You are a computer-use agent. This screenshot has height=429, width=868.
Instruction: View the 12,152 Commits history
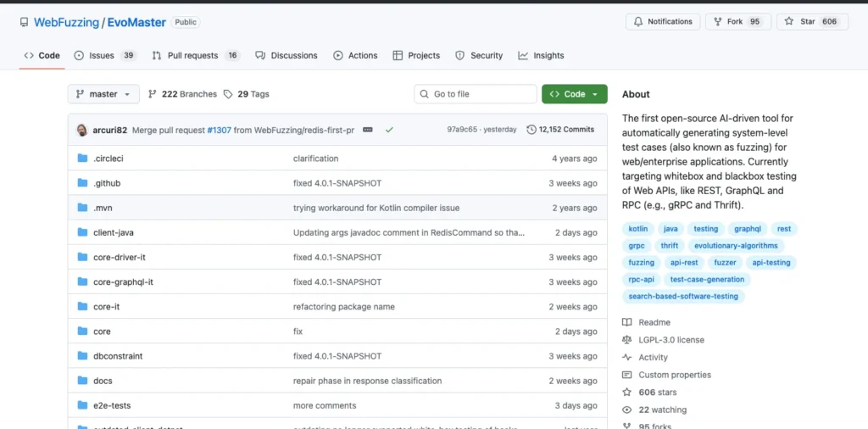coord(561,130)
